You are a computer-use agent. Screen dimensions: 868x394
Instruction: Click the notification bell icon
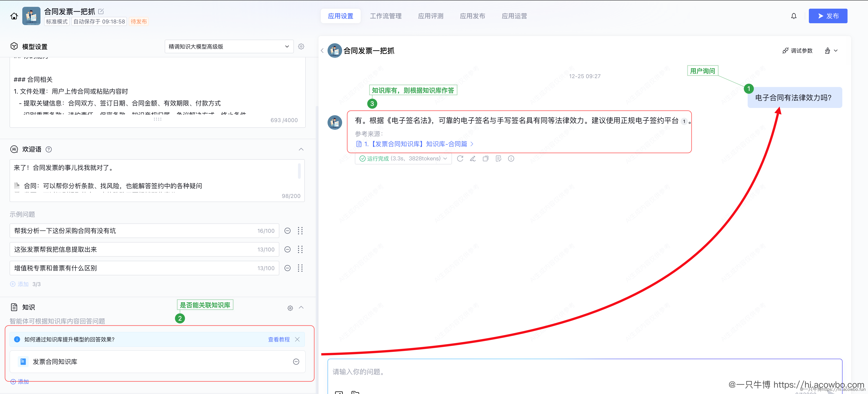tap(794, 15)
